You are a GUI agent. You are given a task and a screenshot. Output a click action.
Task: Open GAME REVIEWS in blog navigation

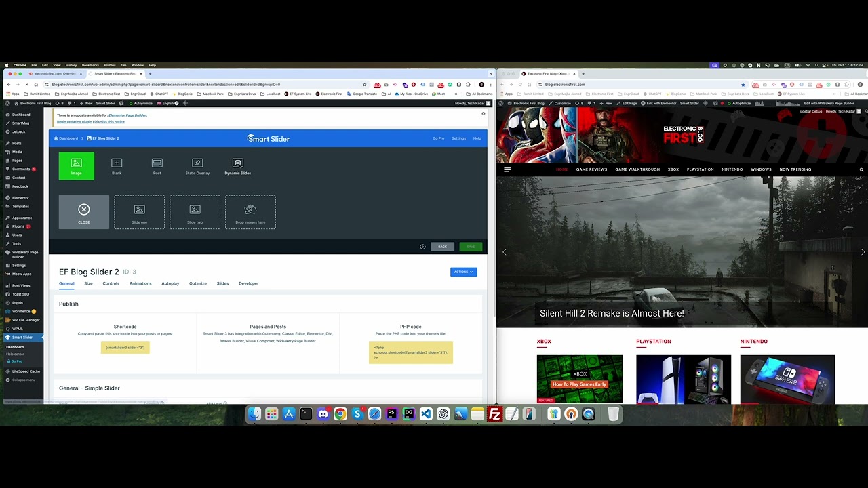(591, 169)
